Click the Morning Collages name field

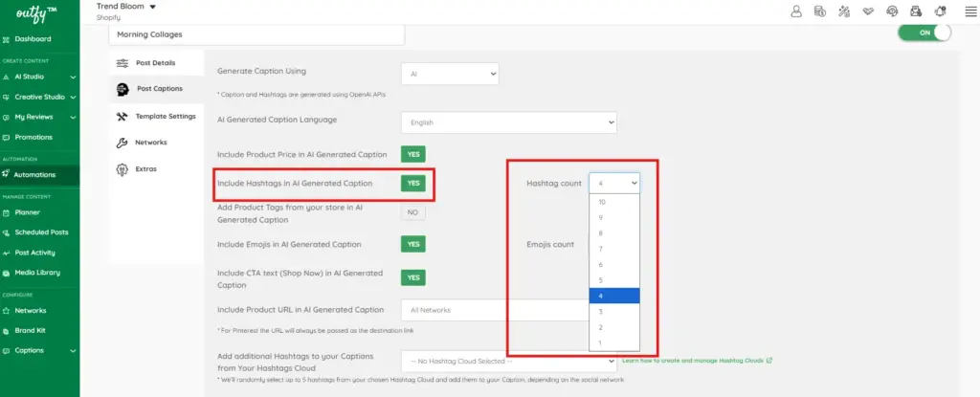click(x=256, y=35)
